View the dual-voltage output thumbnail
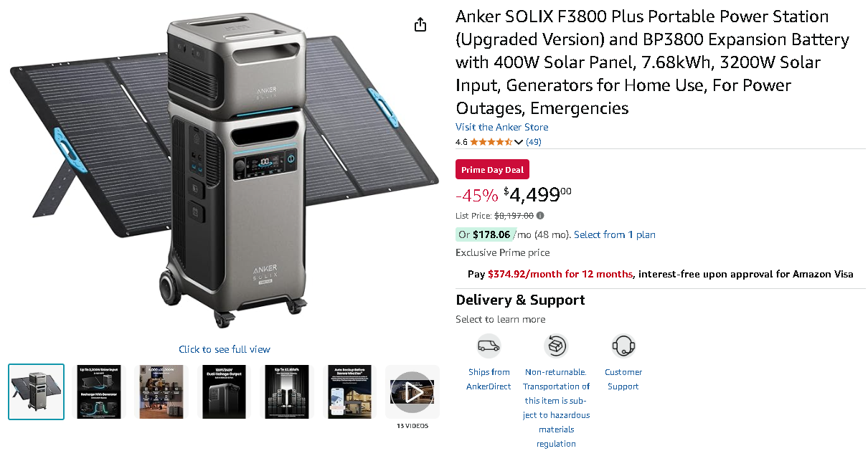868x451 pixels. pyautogui.click(x=225, y=391)
